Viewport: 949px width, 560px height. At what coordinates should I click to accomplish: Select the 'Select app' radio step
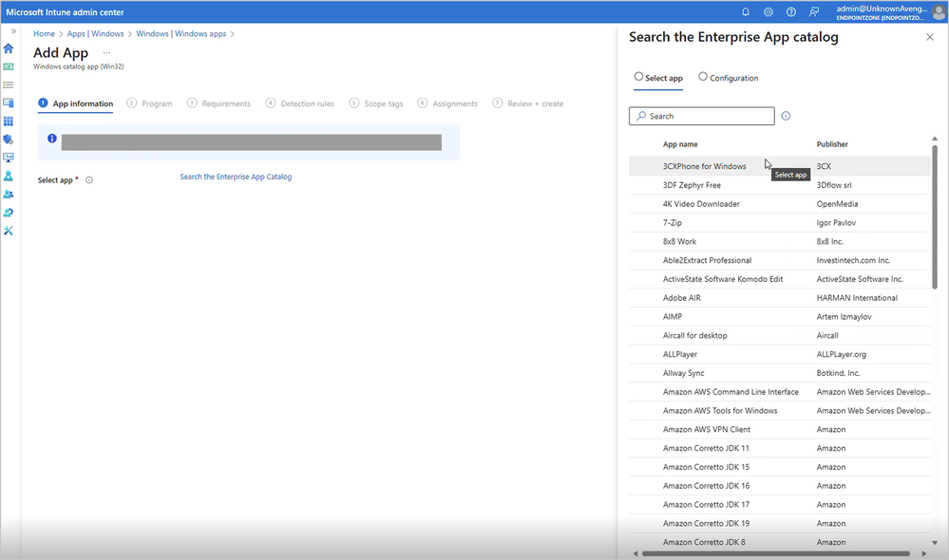pyautogui.click(x=638, y=77)
